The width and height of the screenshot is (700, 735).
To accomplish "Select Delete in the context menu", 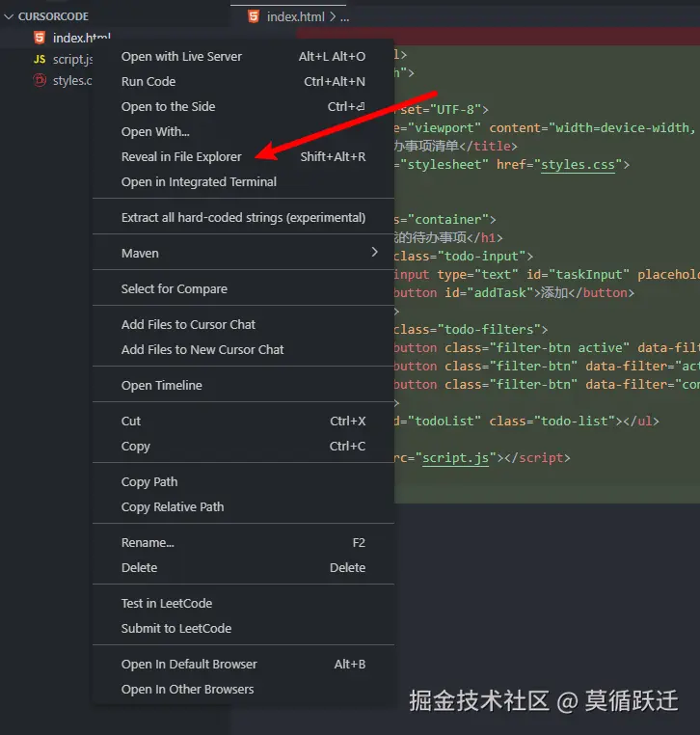I will (x=243, y=568).
